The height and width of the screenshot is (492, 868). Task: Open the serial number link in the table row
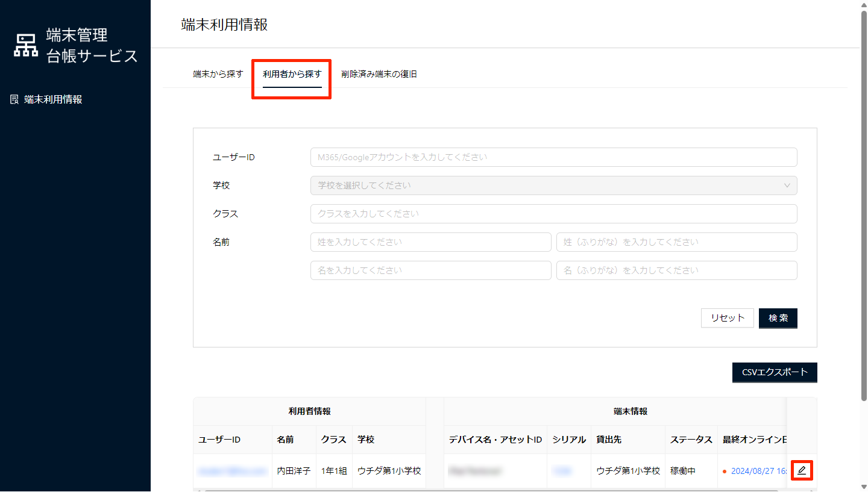tap(561, 471)
